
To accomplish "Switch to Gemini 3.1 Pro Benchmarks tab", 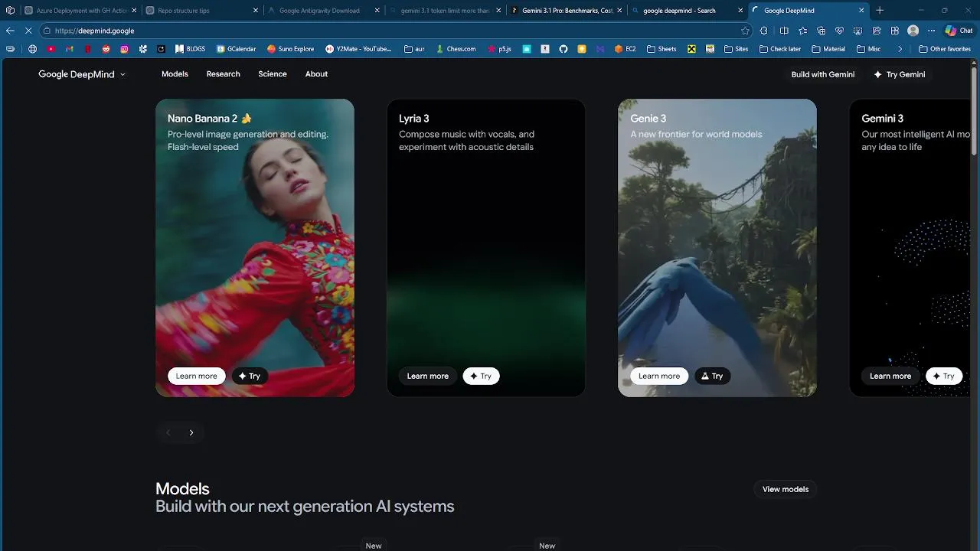I will pyautogui.click(x=567, y=11).
